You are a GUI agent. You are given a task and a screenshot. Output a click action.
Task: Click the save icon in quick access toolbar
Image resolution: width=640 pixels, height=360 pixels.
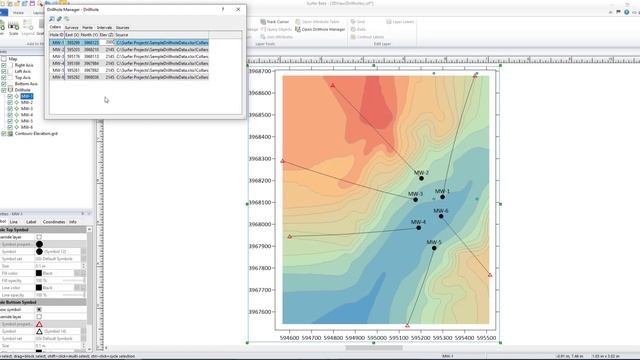tap(32, 3)
